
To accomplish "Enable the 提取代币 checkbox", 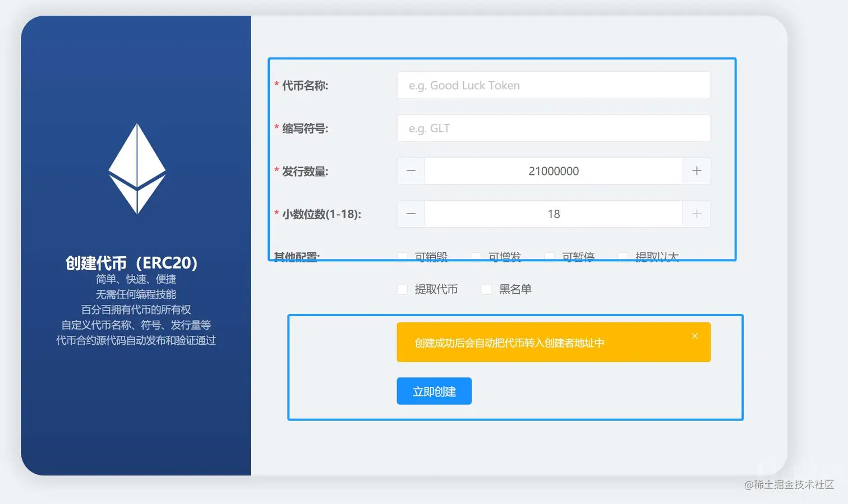I will click(x=402, y=289).
